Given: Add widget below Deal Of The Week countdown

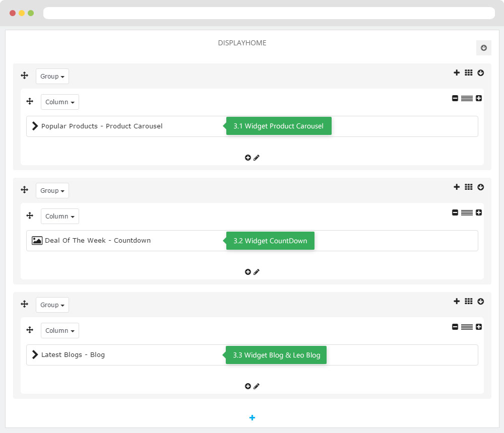Looking at the screenshot, I should click(248, 272).
